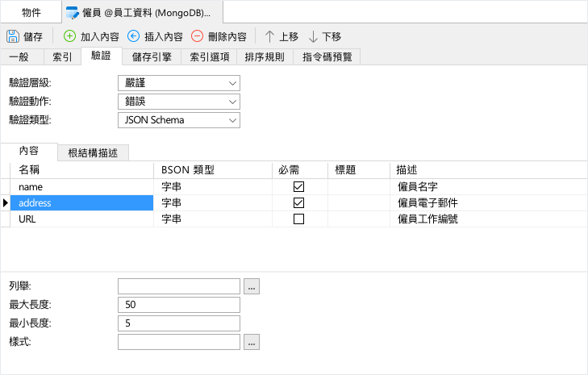Switch to the 索引 tab
This screenshot has height=375, width=588.
click(x=62, y=57)
